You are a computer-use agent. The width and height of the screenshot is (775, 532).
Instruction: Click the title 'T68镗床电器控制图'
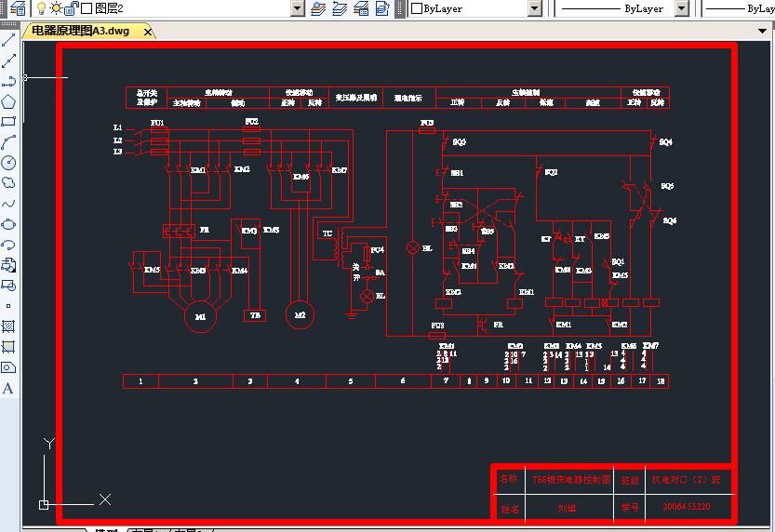click(x=571, y=479)
